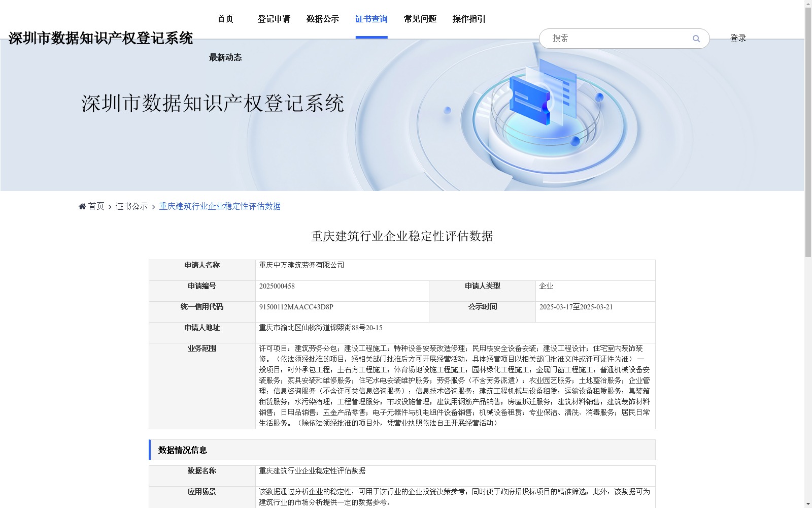Image resolution: width=812 pixels, height=508 pixels.
Task: Click the credit code 91500112MAACC43D8P
Action: pyautogui.click(x=296, y=307)
